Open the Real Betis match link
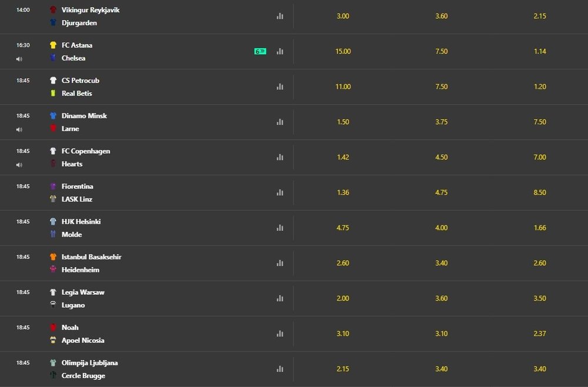588x387 pixels. click(76, 93)
